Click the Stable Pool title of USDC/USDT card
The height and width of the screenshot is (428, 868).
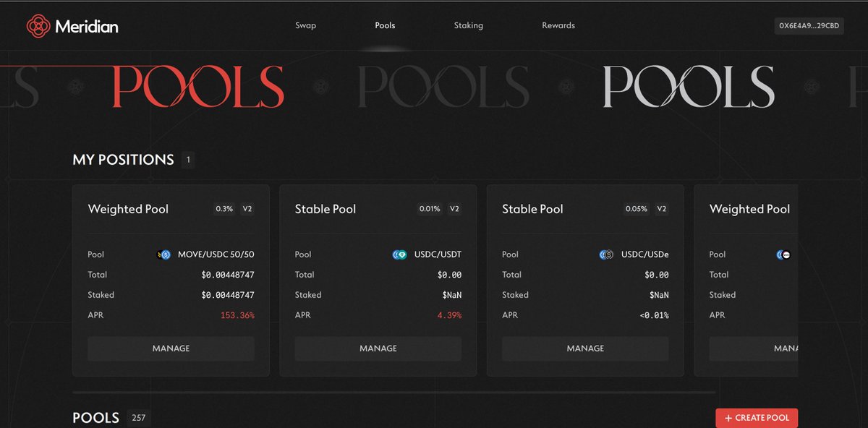tap(325, 209)
